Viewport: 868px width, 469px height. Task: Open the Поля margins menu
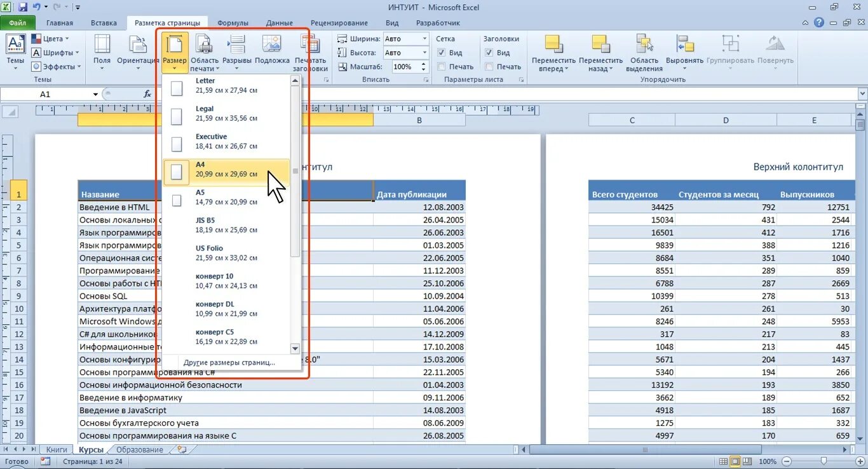tap(102, 52)
